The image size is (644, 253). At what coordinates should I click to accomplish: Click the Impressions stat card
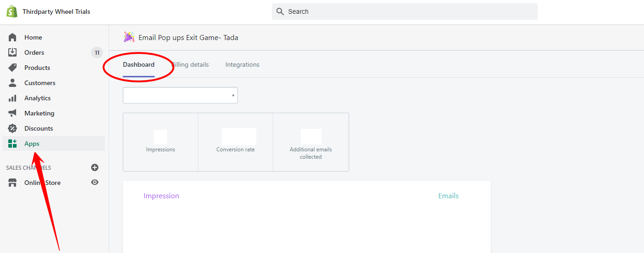(161, 142)
